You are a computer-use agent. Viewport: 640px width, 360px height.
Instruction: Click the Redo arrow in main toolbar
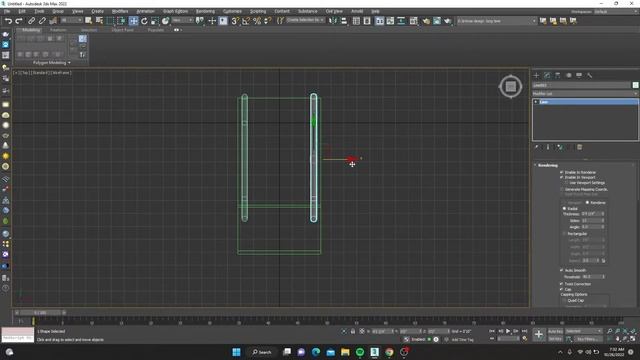19,21
